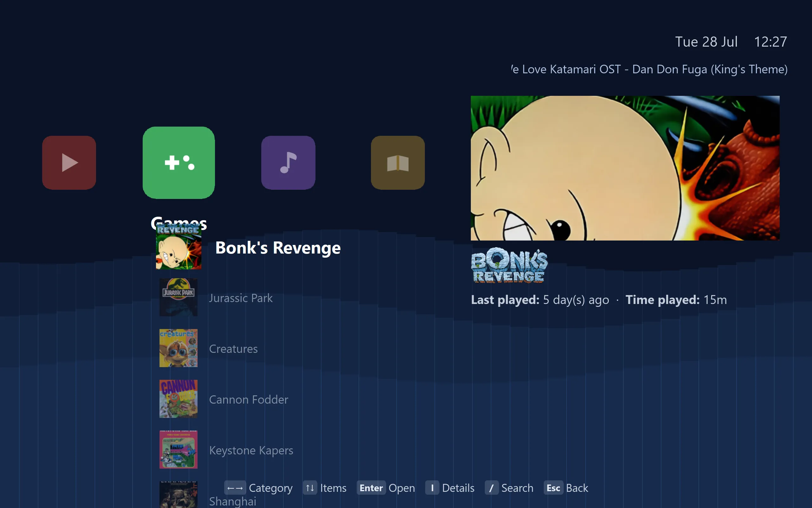Open the brown Books category icon

point(398,162)
